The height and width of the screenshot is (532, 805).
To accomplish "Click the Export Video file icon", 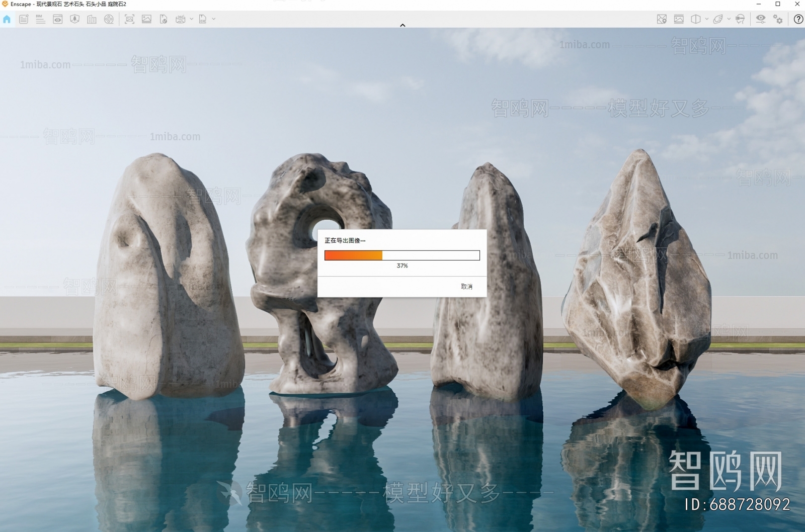I will click(x=164, y=19).
